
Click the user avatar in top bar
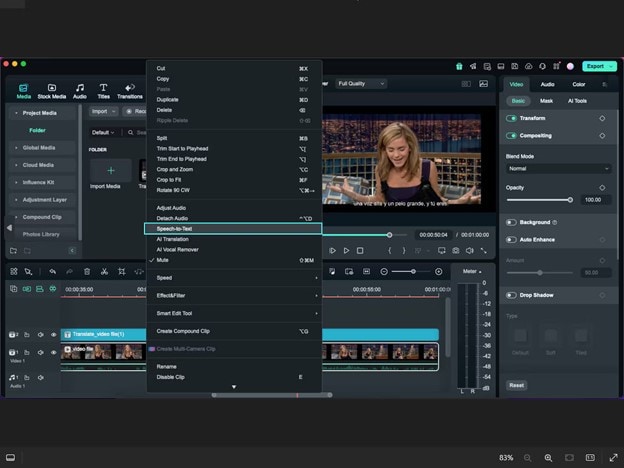(570, 66)
